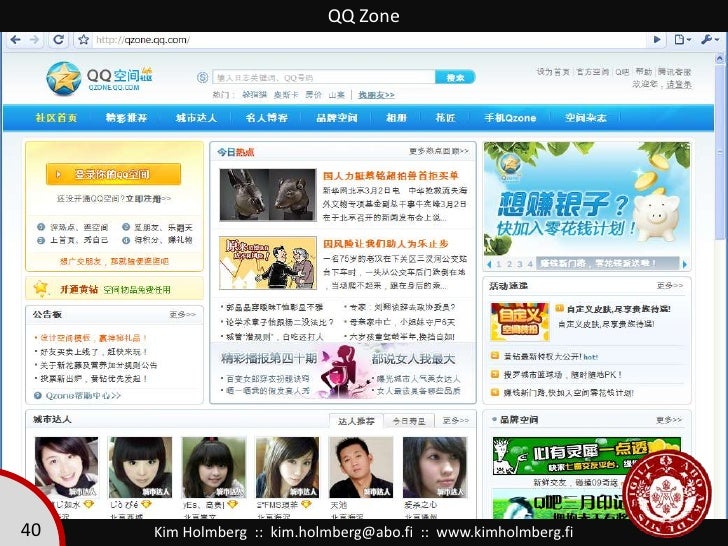Open the browser page menu dropdown
Viewport: 728px width, 546px height.
[x=682, y=40]
